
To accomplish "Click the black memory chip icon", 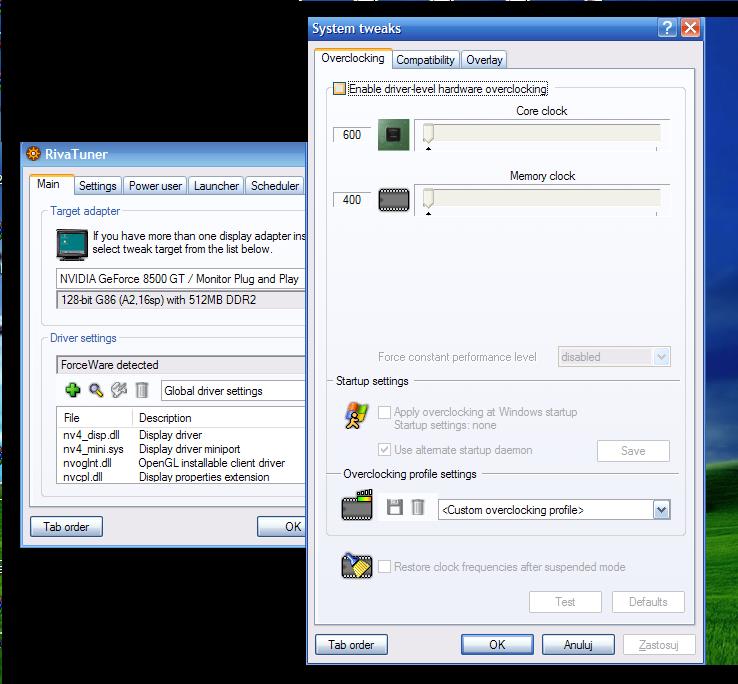I will point(394,200).
